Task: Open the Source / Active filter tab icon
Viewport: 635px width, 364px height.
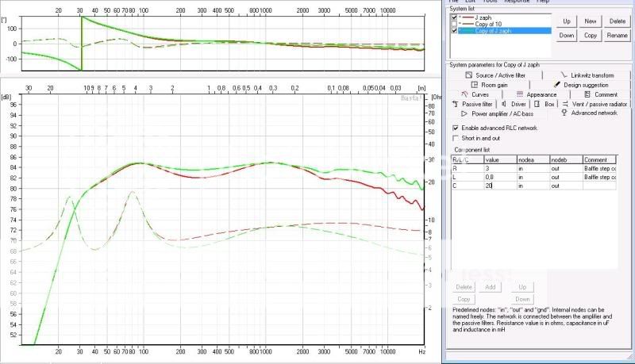Action: click(x=468, y=75)
